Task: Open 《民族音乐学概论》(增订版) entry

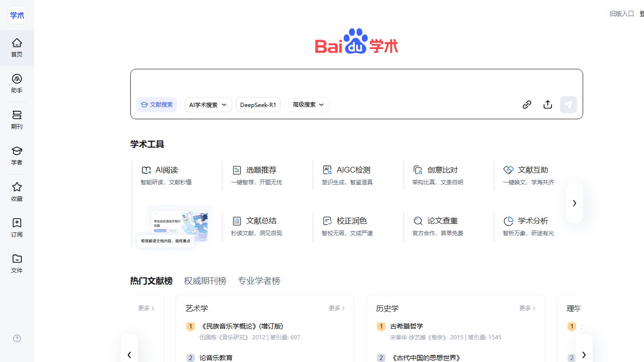Action: tap(241, 326)
